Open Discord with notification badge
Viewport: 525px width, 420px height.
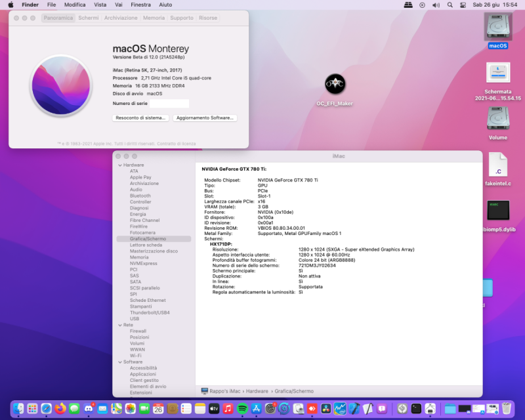(x=89, y=409)
